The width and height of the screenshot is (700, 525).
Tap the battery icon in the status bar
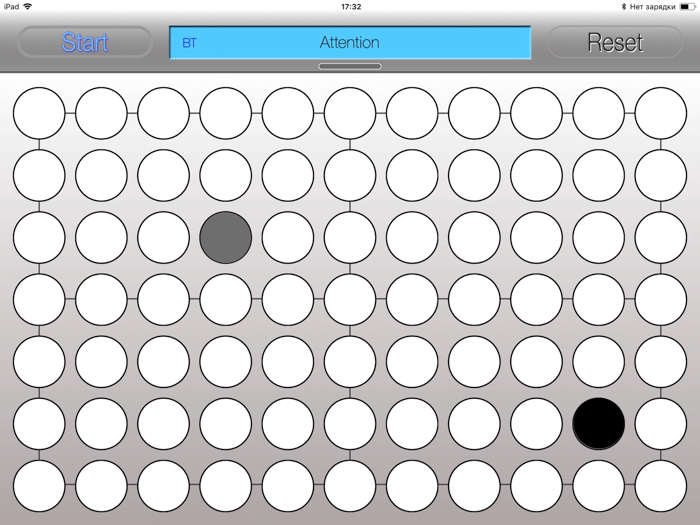point(688,7)
